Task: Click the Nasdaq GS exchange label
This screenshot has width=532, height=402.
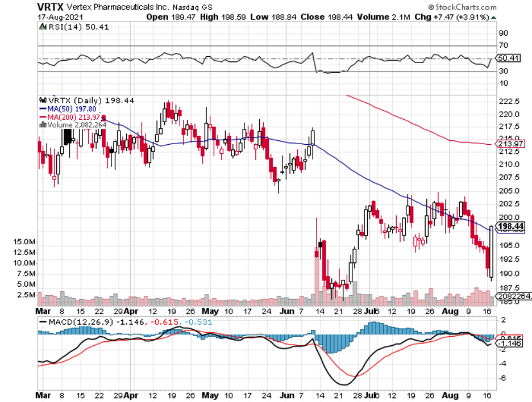Action: tap(192, 7)
